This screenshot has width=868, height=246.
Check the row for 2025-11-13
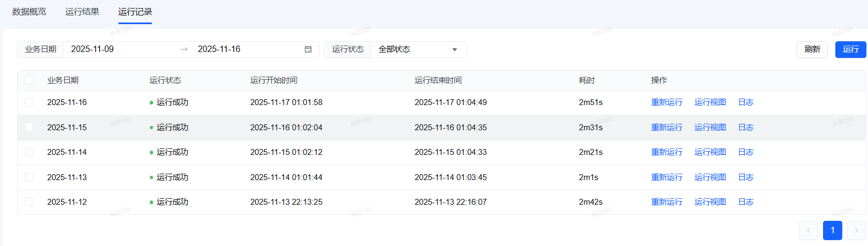pos(29,177)
